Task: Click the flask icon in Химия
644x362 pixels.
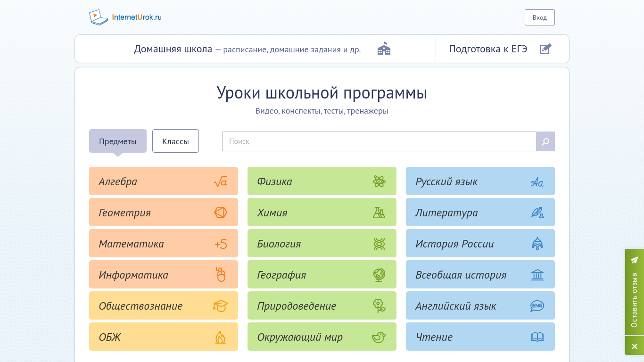Action: tap(379, 213)
